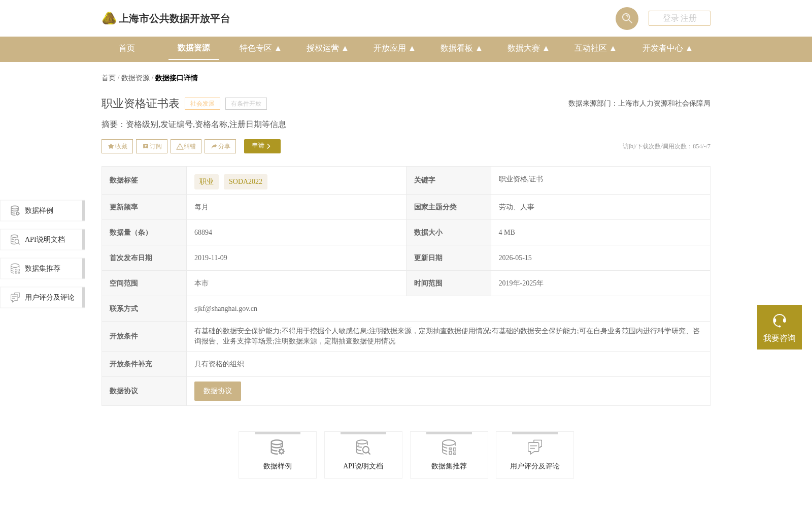Click the 职业资格证书表 heading
Viewport: 812px width, 508px height.
point(141,104)
